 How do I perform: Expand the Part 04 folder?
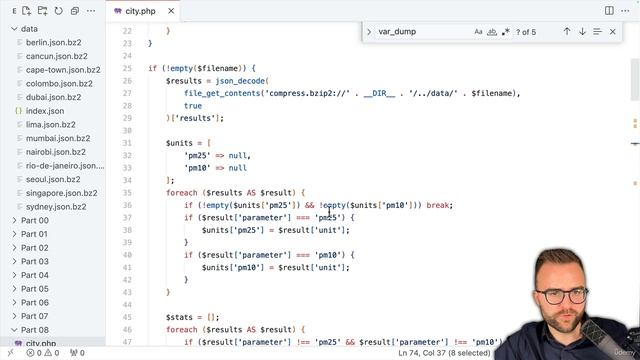click(x=14, y=275)
